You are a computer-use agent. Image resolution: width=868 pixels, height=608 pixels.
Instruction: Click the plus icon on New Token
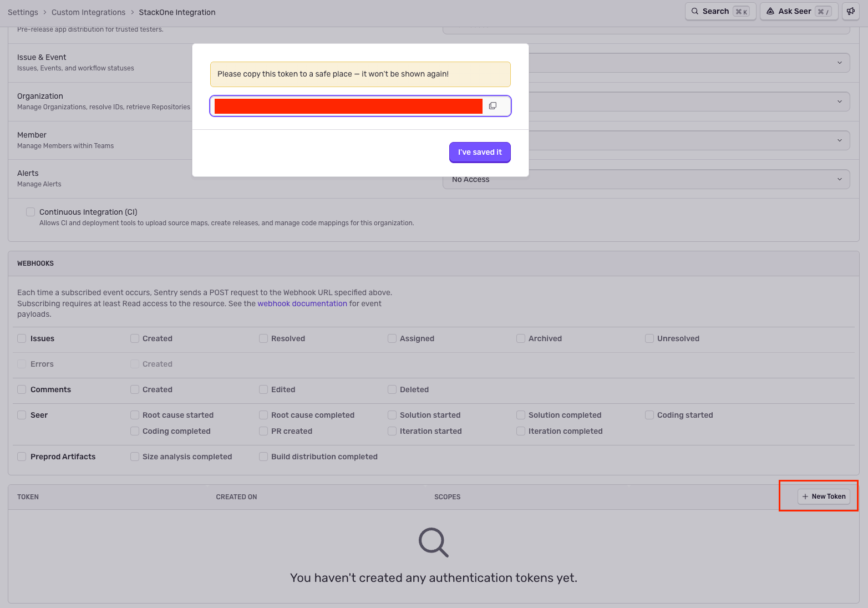pyautogui.click(x=805, y=496)
